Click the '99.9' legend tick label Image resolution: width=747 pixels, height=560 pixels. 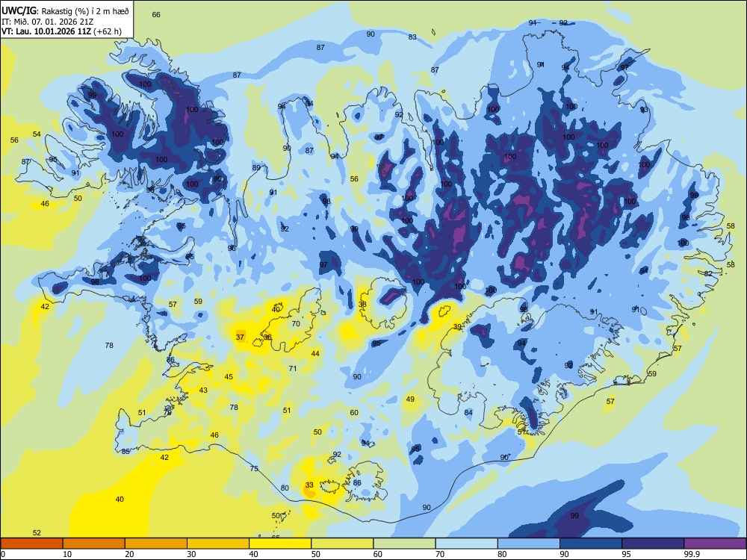click(691, 554)
